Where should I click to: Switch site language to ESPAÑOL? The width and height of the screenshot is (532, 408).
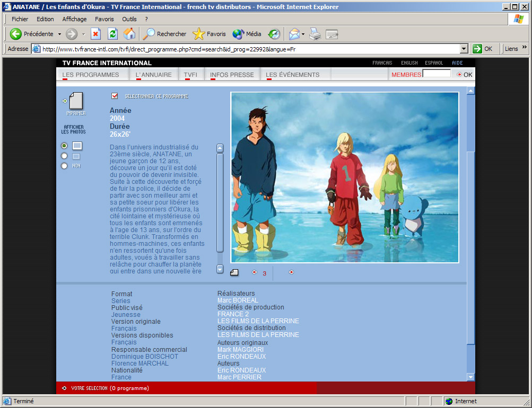[x=434, y=63]
